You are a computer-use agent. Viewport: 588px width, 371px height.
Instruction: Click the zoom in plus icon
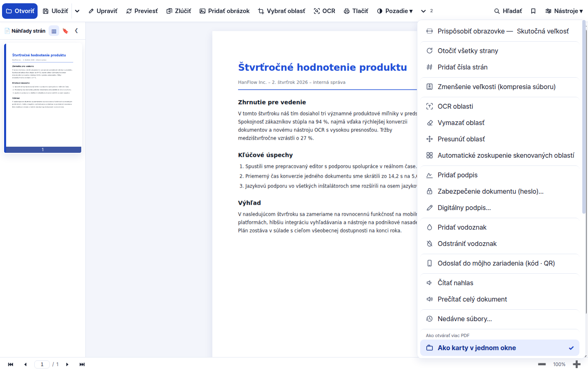(x=577, y=364)
